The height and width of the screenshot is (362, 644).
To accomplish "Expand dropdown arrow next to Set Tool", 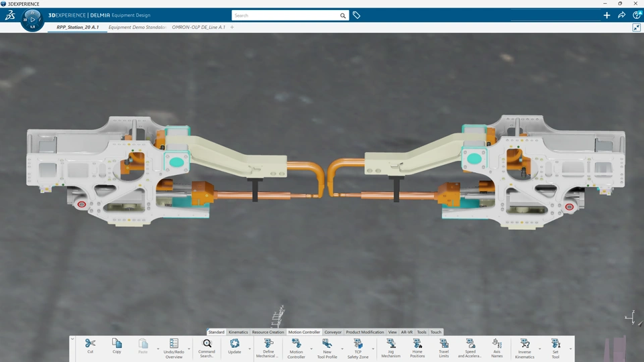I will pyautogui.click(x=570, y=349).
